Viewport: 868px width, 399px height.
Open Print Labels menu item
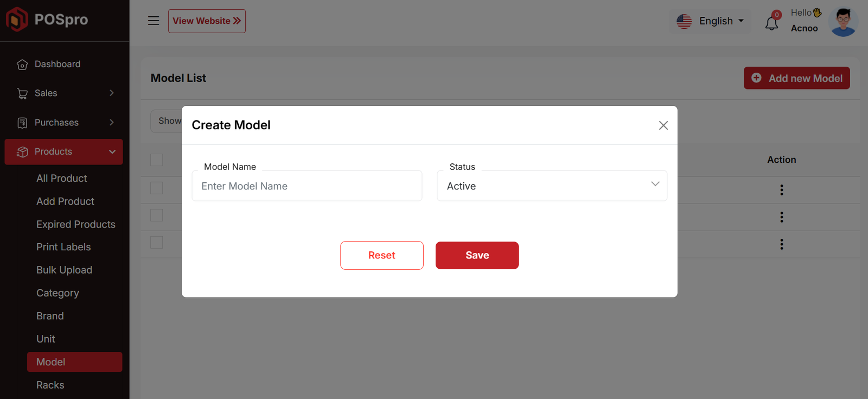pos(63,247)
